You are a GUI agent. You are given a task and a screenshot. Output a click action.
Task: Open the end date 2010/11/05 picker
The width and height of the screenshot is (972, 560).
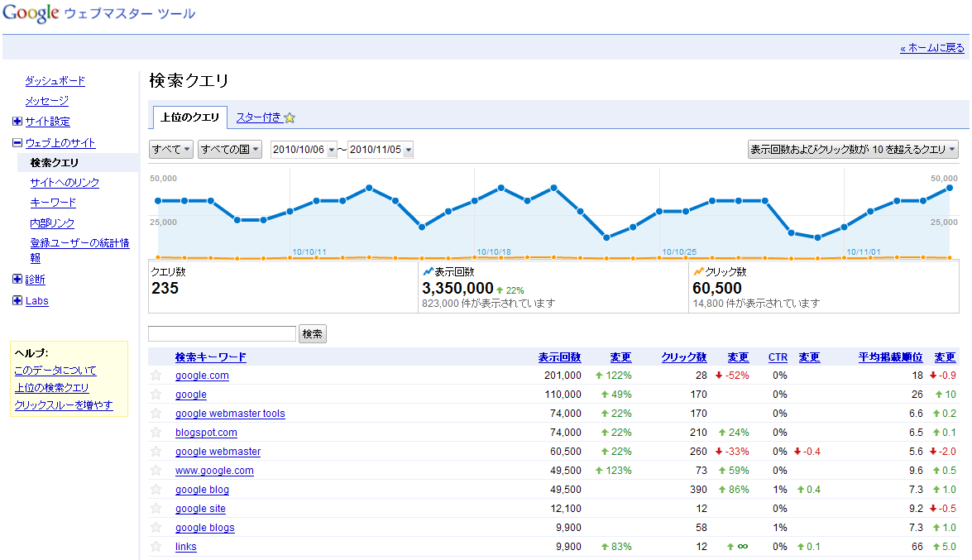click(x=381, y=150)
